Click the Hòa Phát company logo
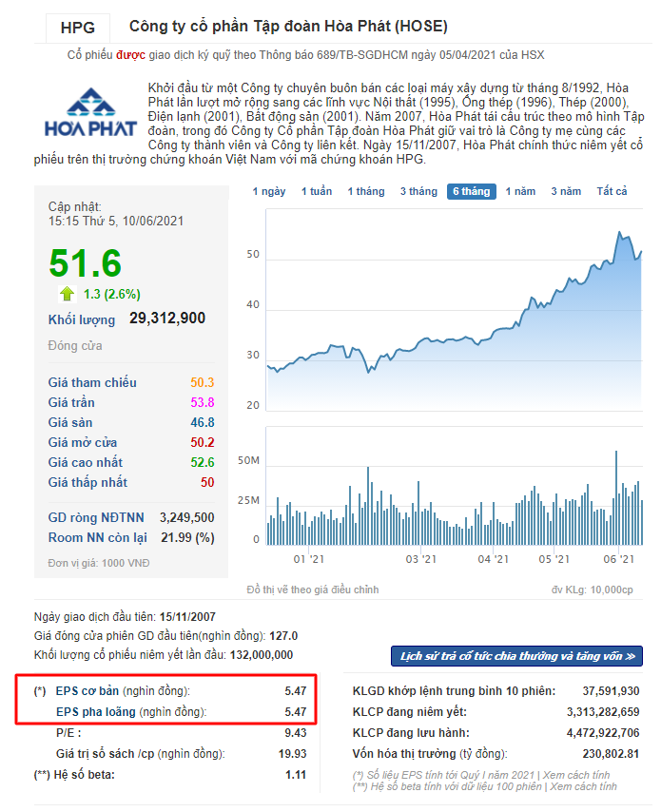661x812 pixels. pos(90,113)
